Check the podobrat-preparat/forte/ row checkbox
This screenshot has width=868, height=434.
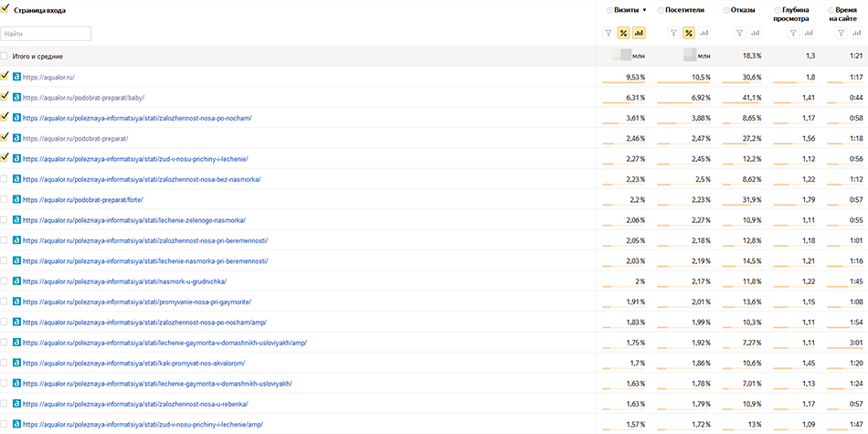click(x=5, y=199)
